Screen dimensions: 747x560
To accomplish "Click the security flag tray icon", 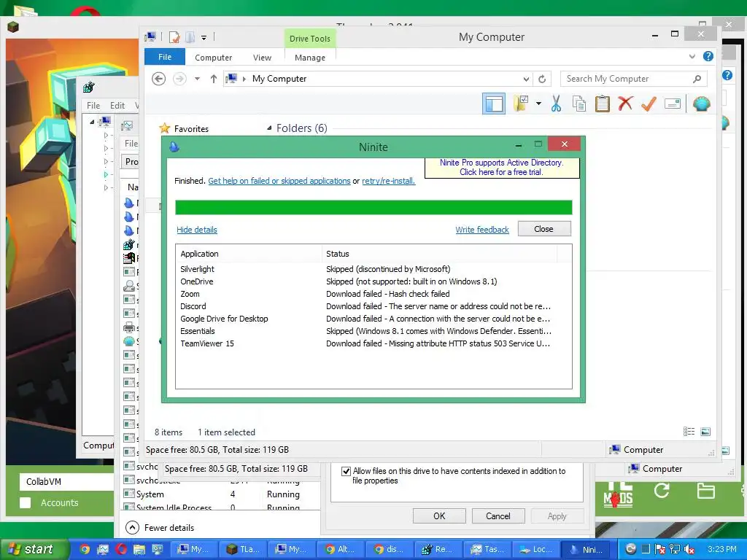I will tap(659, 549).
